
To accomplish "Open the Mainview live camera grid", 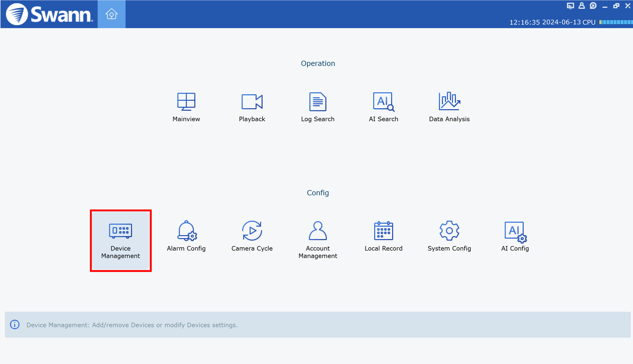I will click(x=186, y=107).
